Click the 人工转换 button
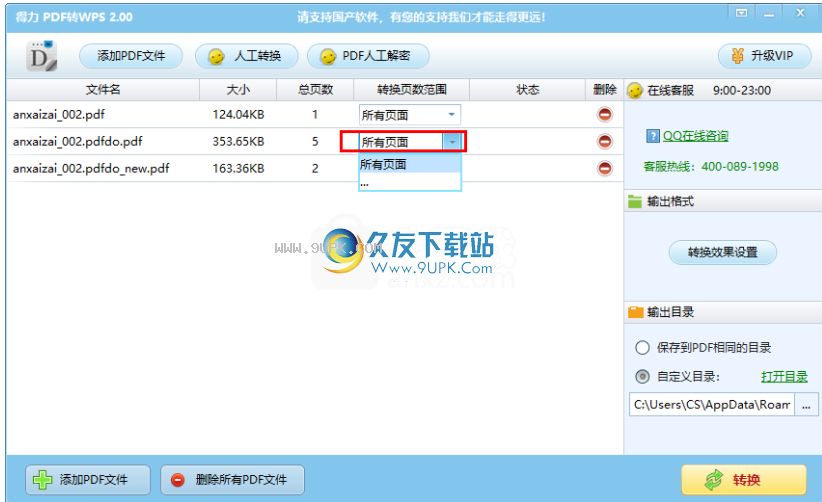 [x=246, y=56]
